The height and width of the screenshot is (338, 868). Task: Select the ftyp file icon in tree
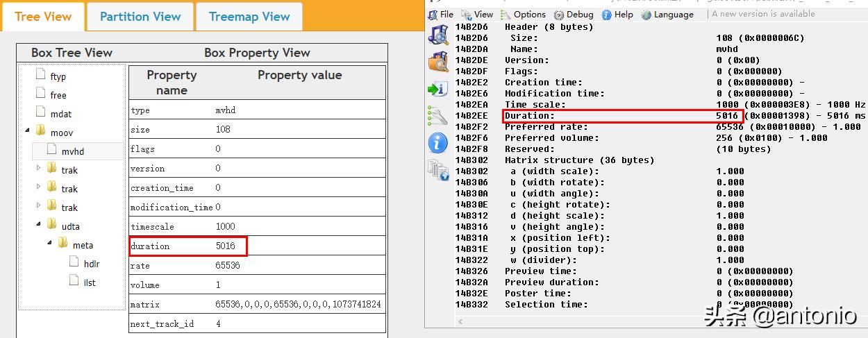(x=41, y=75)
